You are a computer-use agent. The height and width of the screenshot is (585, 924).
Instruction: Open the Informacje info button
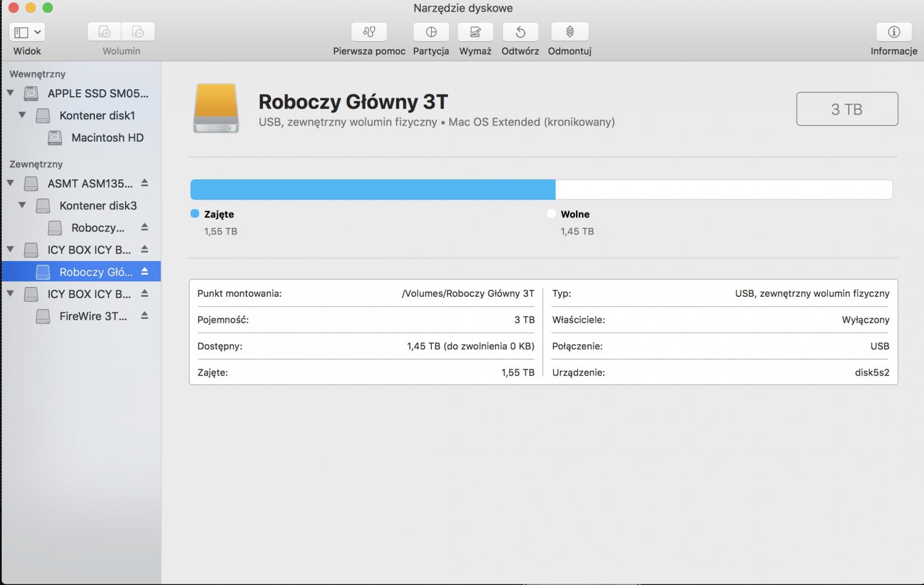pyautogui.click(x=894, y=32)
